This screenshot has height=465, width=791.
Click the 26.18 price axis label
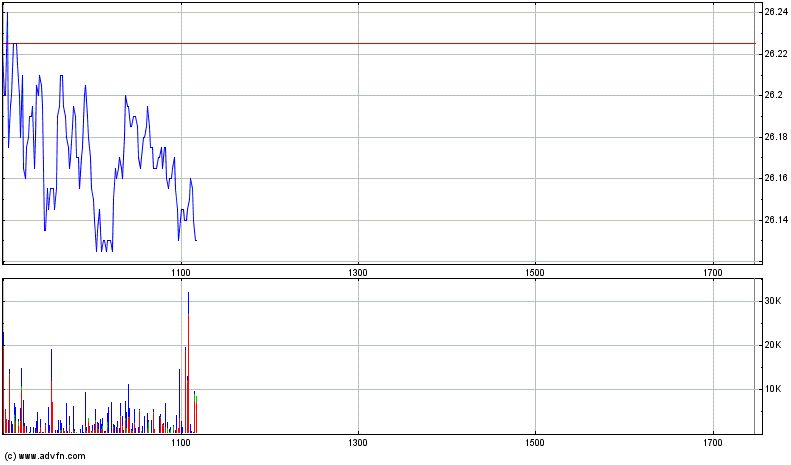coord(775,137)
